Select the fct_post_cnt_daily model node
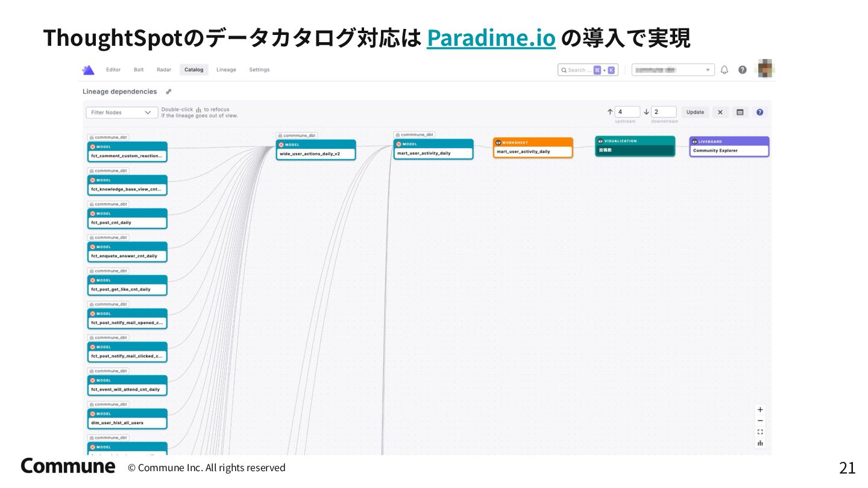 click(127, 219)
